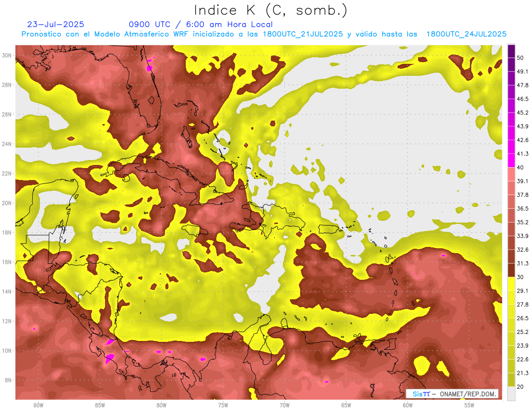Screen dimensions: 532x411
Task: Click the '35.2' colorbar value
Action: [523, 222]
